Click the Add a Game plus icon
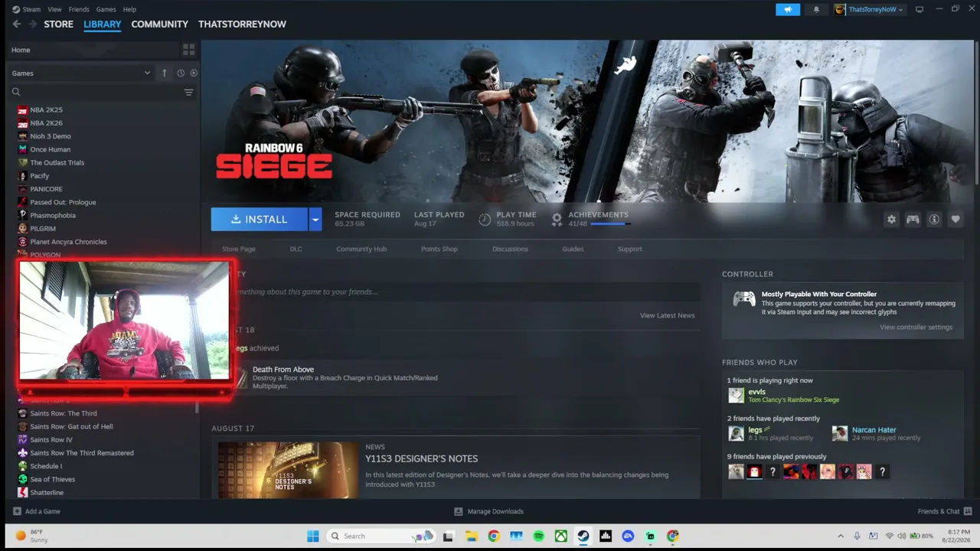The image size is (980, 551). point(17,511)
